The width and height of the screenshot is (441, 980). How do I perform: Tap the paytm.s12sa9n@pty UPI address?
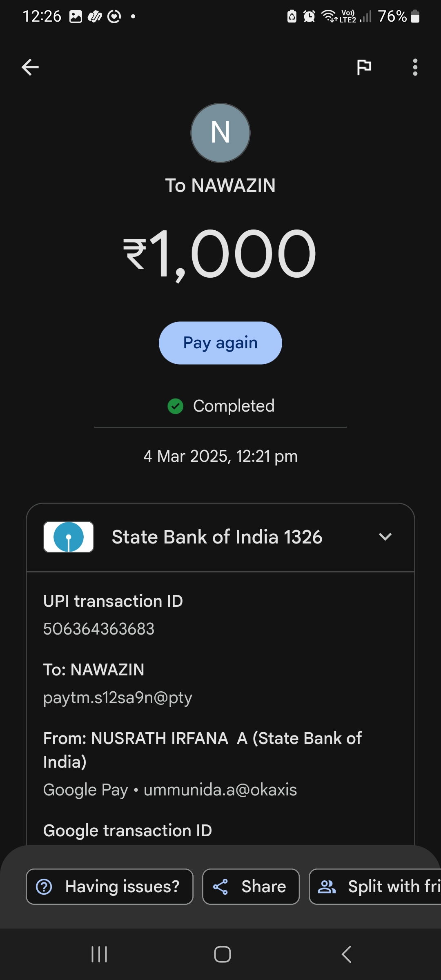[x=118, y=697]
